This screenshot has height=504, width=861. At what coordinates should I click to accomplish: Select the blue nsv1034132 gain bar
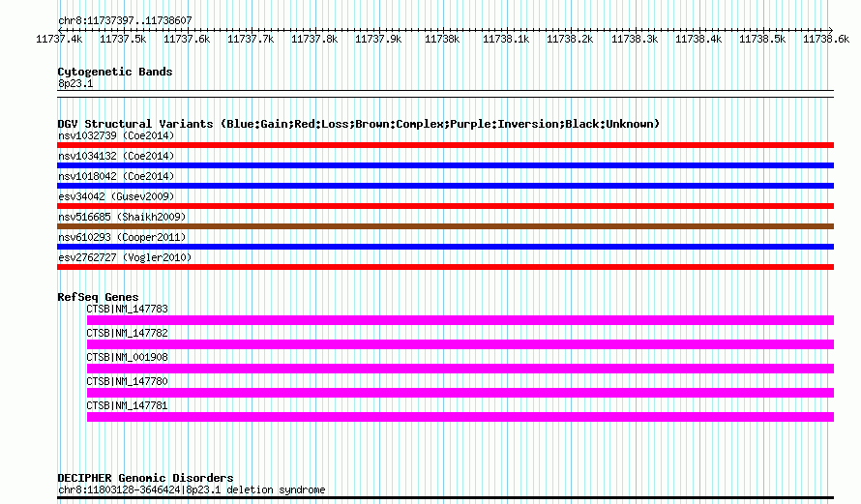(x=445, y=165)
